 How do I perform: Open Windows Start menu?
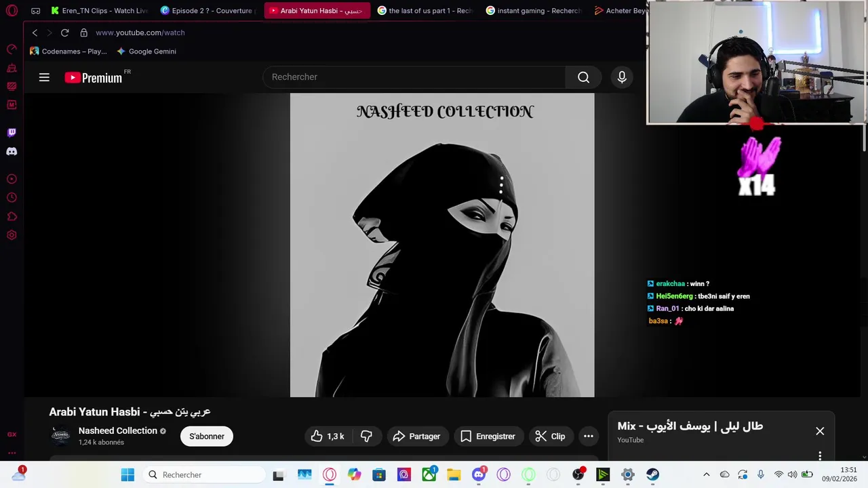point(127,474)
